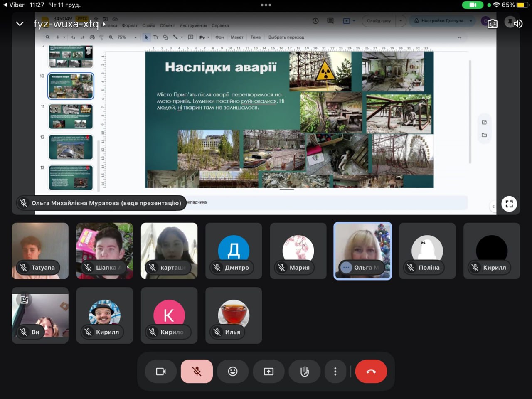The width and height of the screenshot is (532, 399).
Task: Select slide 12 thumbnail in filmstrip
Action: [71, 147]
